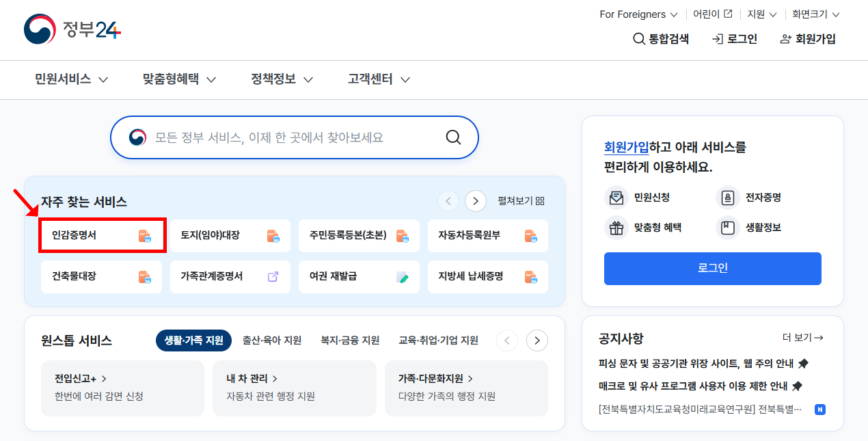868x441 pixels.
Task: Open the 토지(임야)대장 service
Action: pyautogui.click(x=230, y=236)
